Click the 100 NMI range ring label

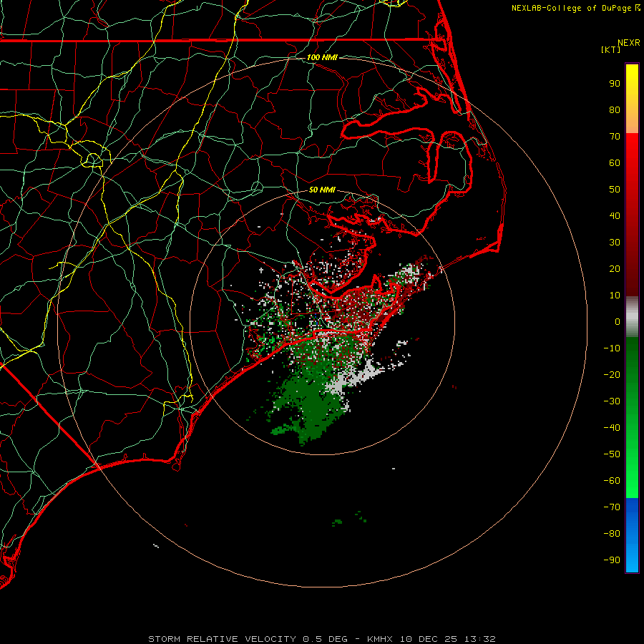pos(322,57)
